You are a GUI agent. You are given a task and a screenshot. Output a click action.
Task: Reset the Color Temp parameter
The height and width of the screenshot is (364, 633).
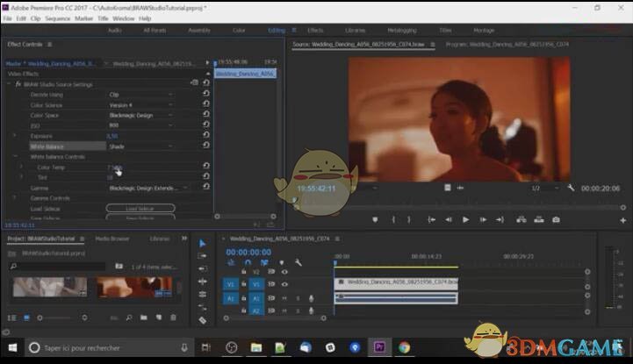pos(206,166)
